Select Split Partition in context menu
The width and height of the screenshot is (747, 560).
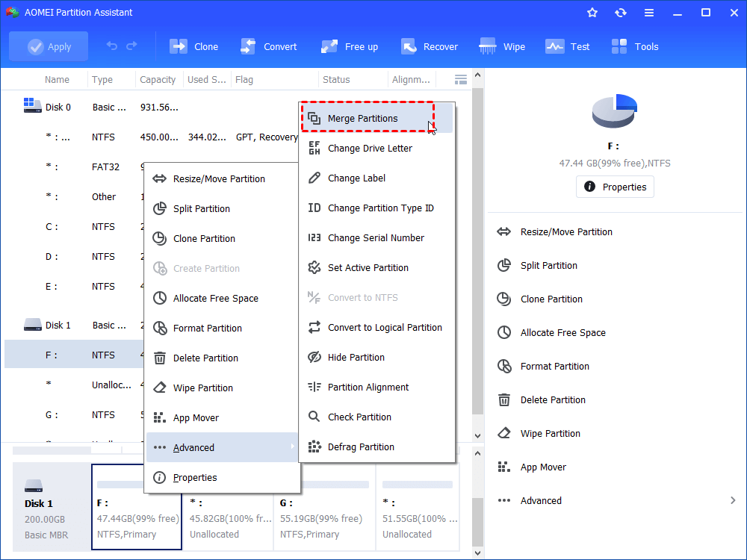click(x=222, y=208)
